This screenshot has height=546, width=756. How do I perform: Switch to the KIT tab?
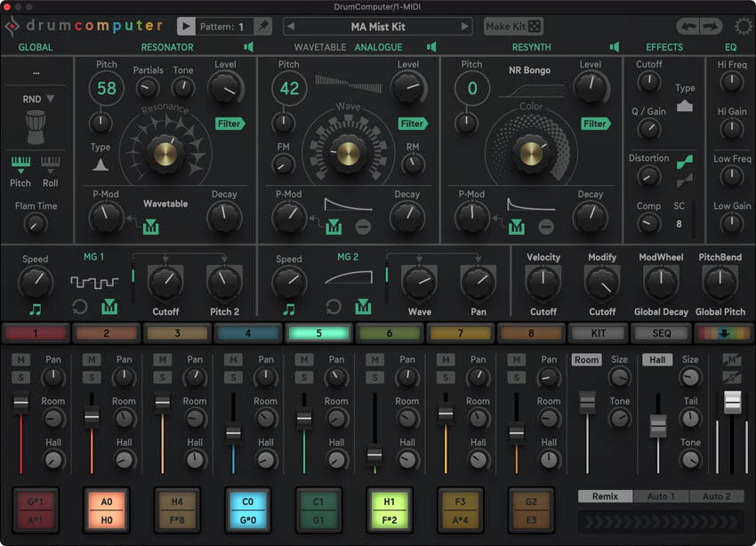point(599,333)
